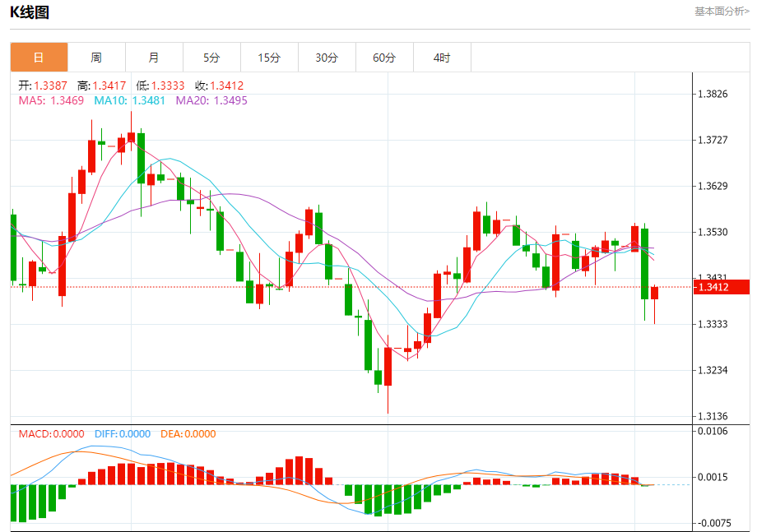Screen dimensions: 757x532
Task: Select the 日 daily chart tab
Action: click(x=39, y=58)
